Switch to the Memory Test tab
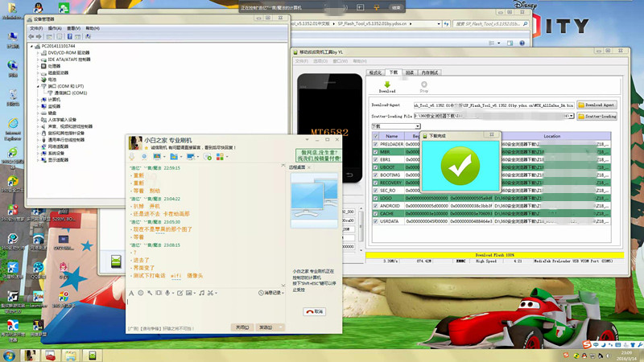 (430, 72)
